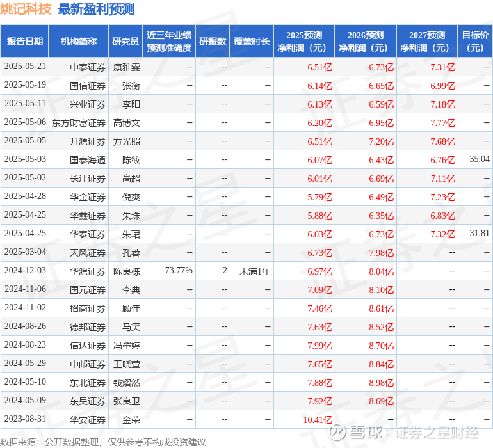Click the 7.92亿 profit value

[x=319, y=401]
